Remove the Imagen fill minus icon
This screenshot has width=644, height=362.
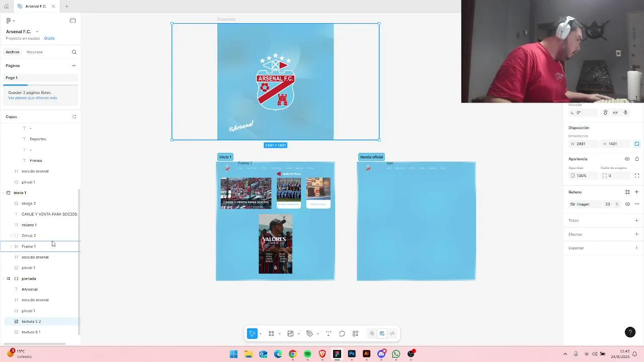pyautogui.click(x=636, y=204)
